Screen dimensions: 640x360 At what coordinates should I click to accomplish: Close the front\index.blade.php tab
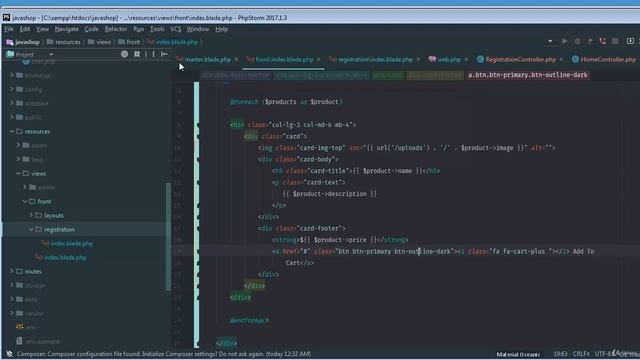coord(319,60)
